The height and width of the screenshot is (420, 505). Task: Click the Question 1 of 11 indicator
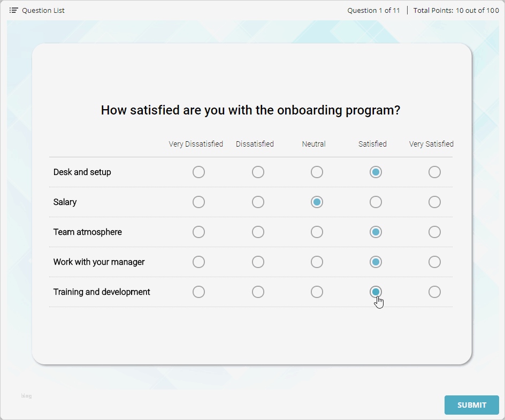373,10
